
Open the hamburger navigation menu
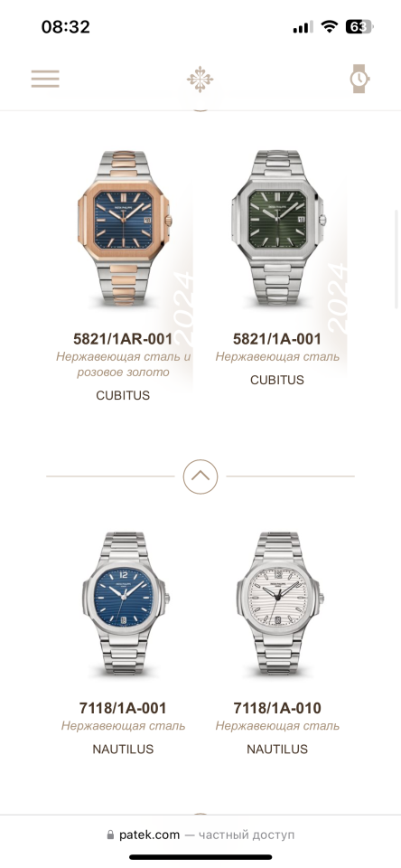(x=45, y=79)
